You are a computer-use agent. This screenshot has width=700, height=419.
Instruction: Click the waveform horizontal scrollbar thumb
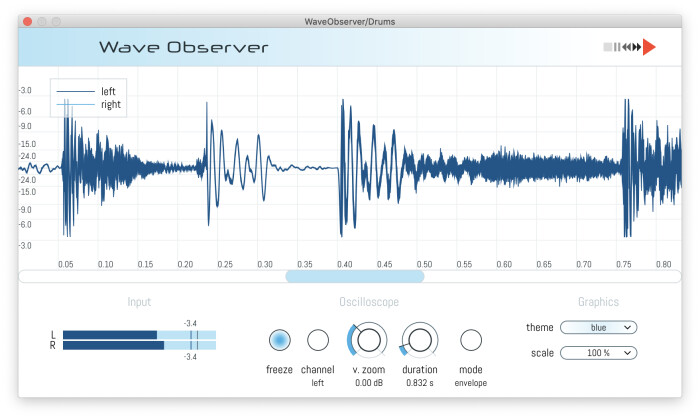click(354, 277)
